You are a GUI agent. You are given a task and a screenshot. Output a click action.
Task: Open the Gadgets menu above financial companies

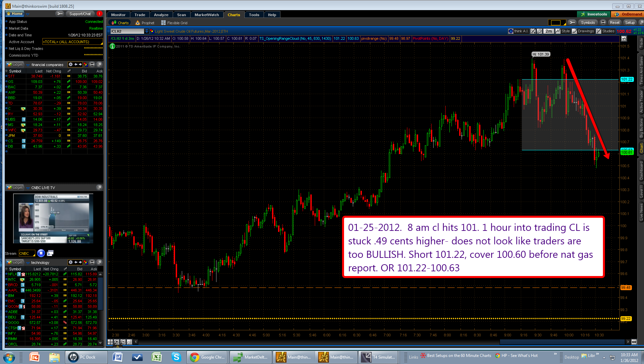tap(15, 64)
